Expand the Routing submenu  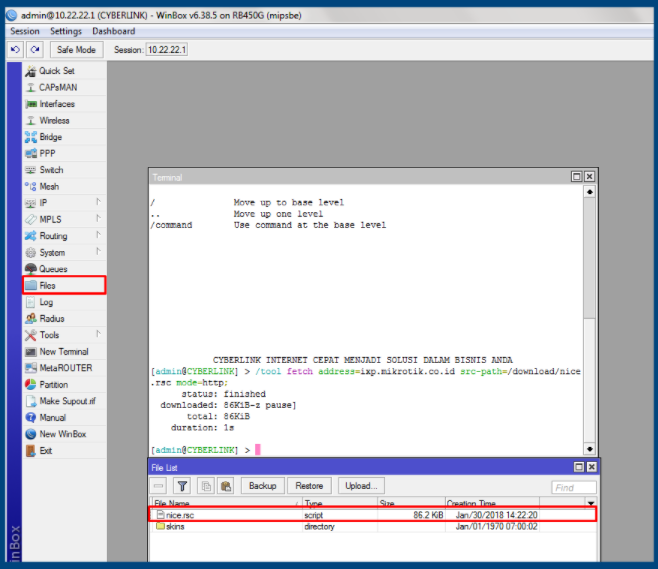pos(98,235)
